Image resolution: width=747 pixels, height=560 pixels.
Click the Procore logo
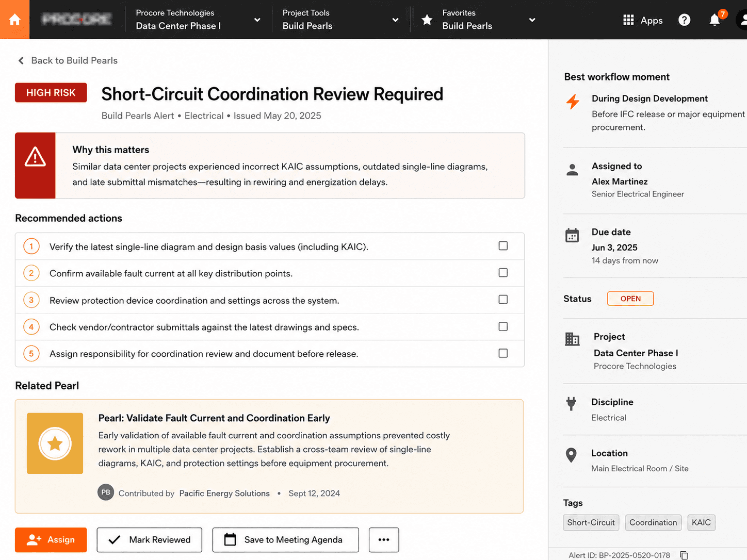[x=76, y=20]
